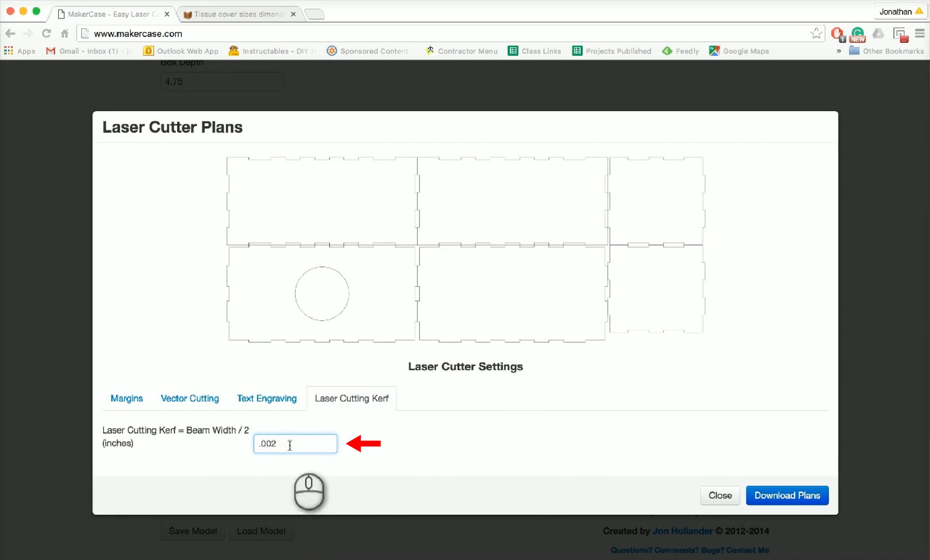Switch to Tissue cover sizes browser tab
Image resolution: width=930 pixels, height=560 pixels.
click(238, 14)
